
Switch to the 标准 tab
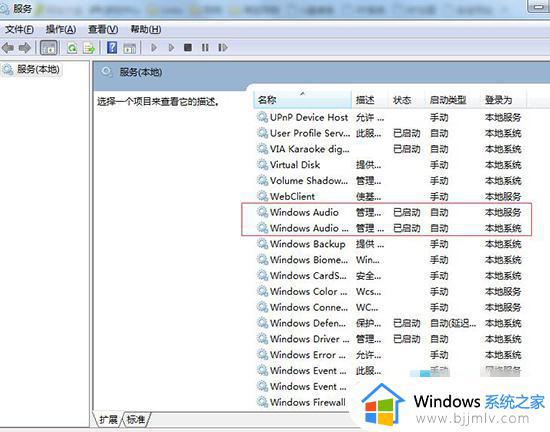tap(136, 419)
